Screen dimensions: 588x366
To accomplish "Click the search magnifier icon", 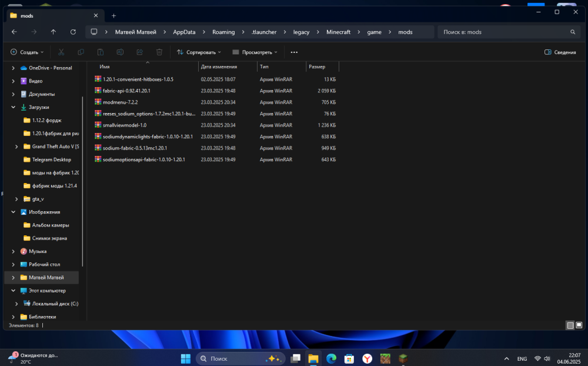I will [x=573, y=32].
